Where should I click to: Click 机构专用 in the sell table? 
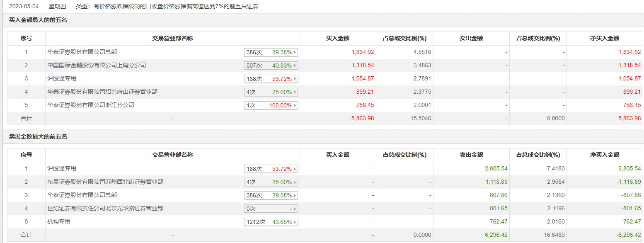[59, 222]
